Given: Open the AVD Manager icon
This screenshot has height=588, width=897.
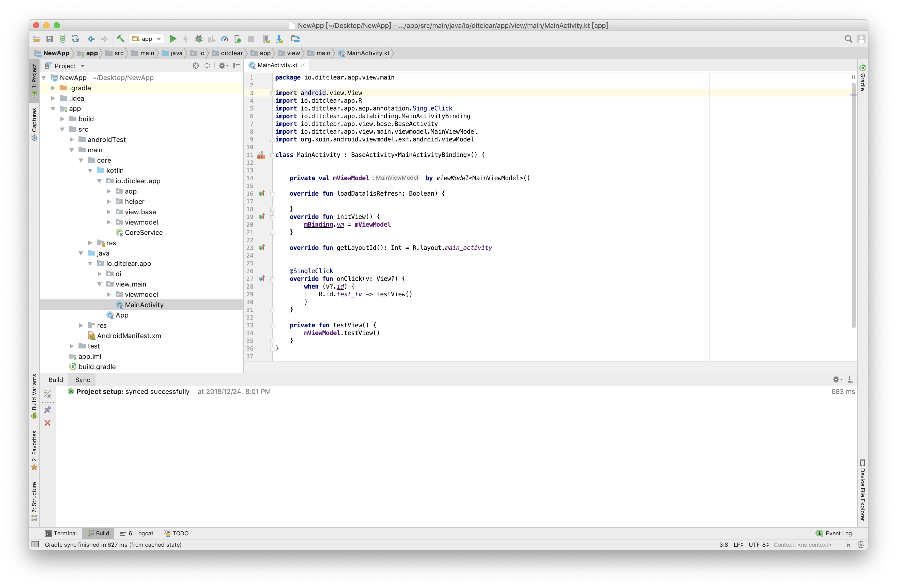Looking at the screenshot, I should [266, 39].
